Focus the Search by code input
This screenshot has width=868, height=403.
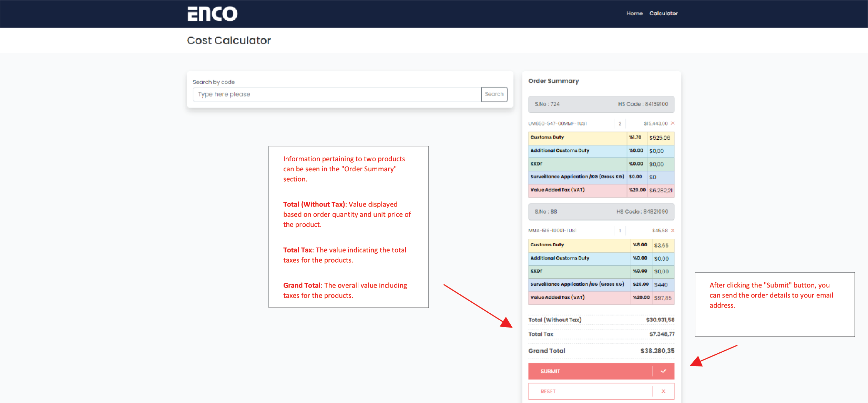coord(337,94)
